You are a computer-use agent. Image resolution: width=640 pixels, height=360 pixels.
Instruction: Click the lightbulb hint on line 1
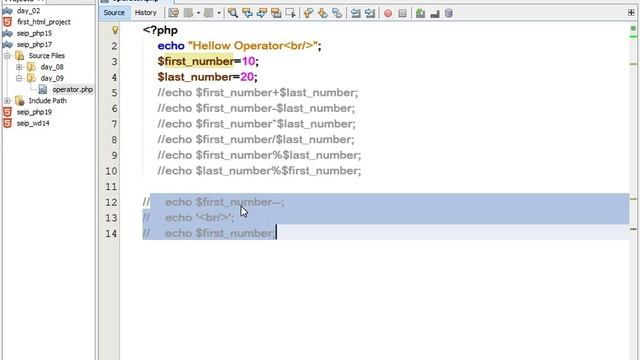pos(115,30)
